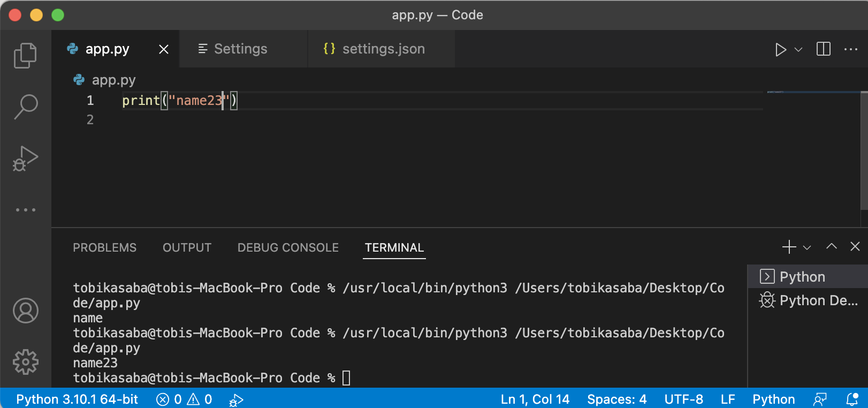Open the Manage gear icon
Viewport: 868px width, 408px height.
point(25,362)
